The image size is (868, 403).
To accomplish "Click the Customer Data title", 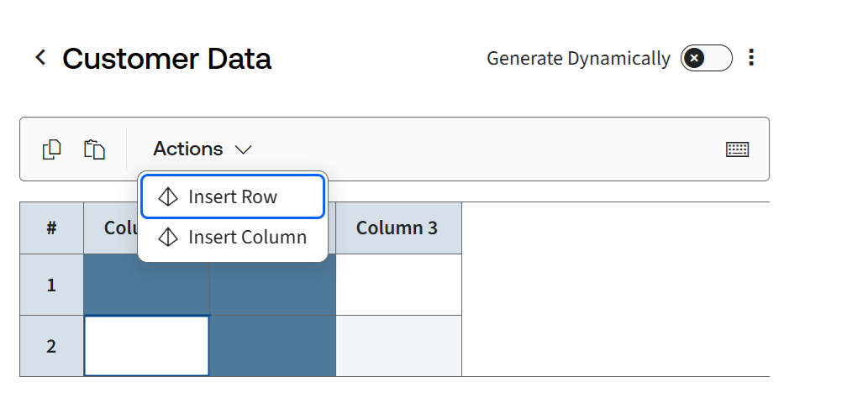I will [x=166, y=58].
